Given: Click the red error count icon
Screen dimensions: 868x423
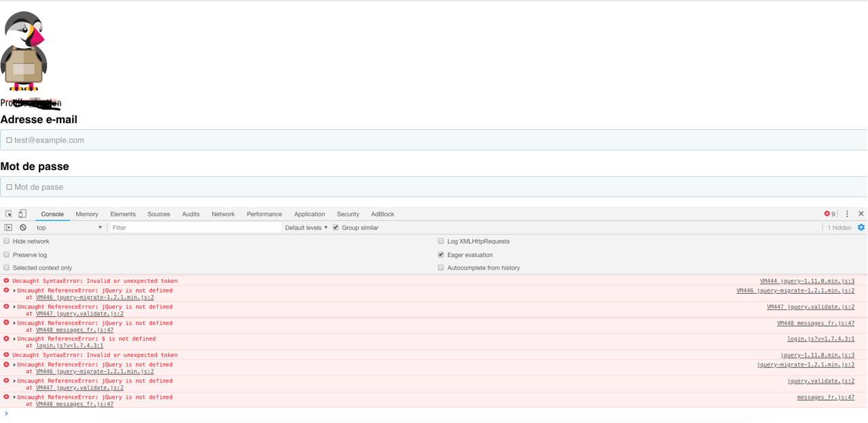Looking at the screenshot, I should [827, 214].
